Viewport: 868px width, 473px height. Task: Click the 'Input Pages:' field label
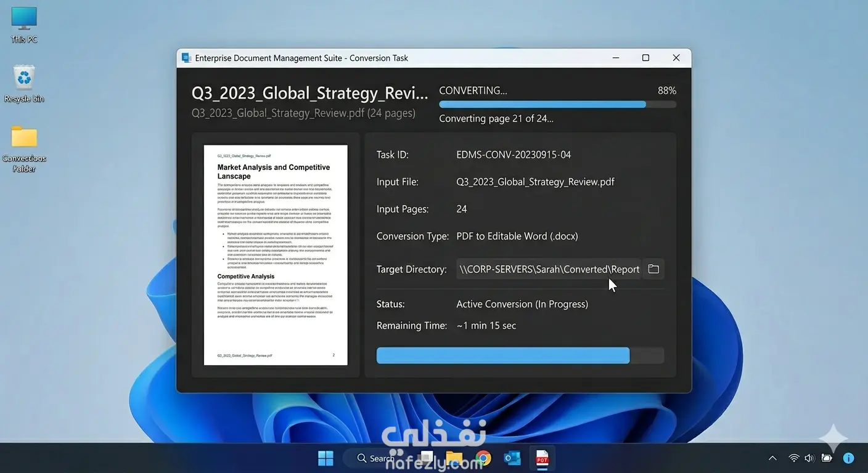click(403, 209)
